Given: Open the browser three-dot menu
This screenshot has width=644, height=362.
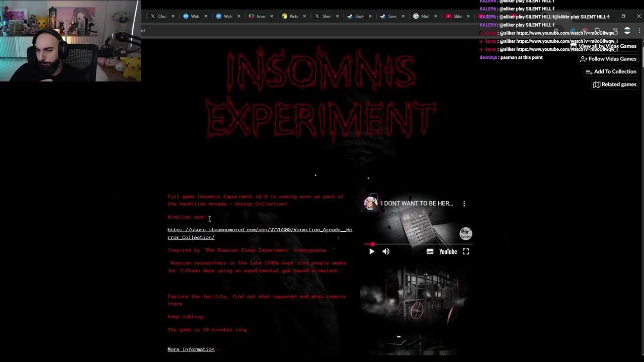Looking at the screenshot, I should coord(639,31).
